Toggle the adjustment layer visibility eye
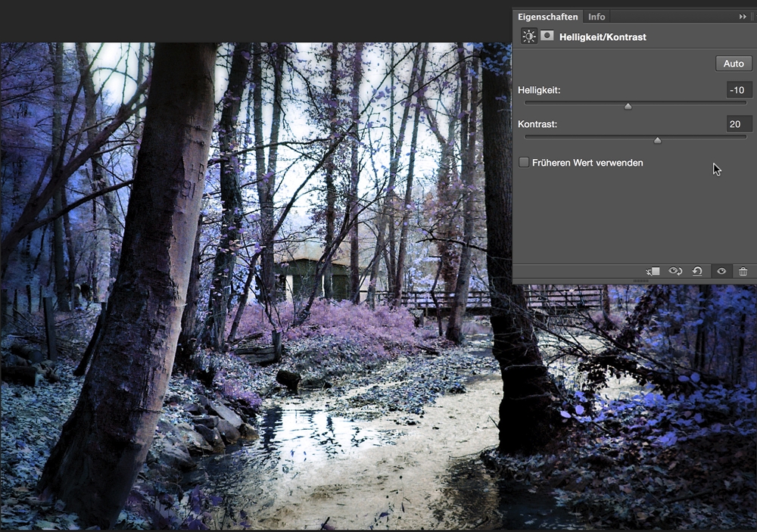This screenshot has width=757, height=532. (721, 272)
